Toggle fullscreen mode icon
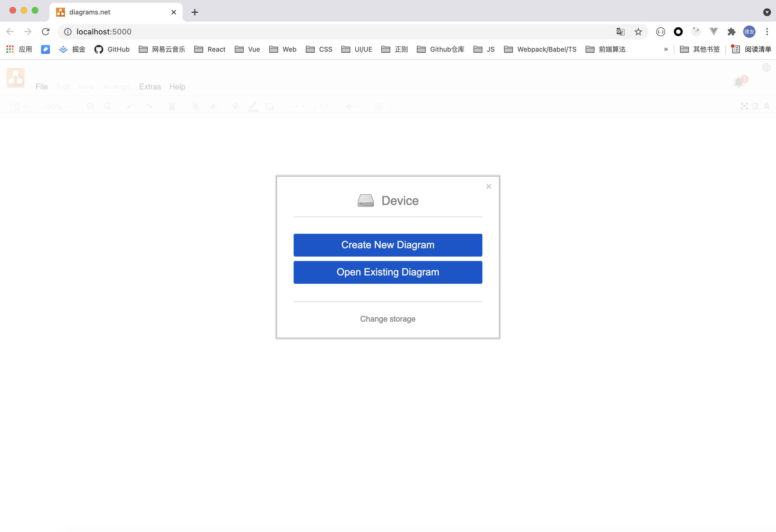The height and width of the screenshot is (532, 776). coord(744,106)
